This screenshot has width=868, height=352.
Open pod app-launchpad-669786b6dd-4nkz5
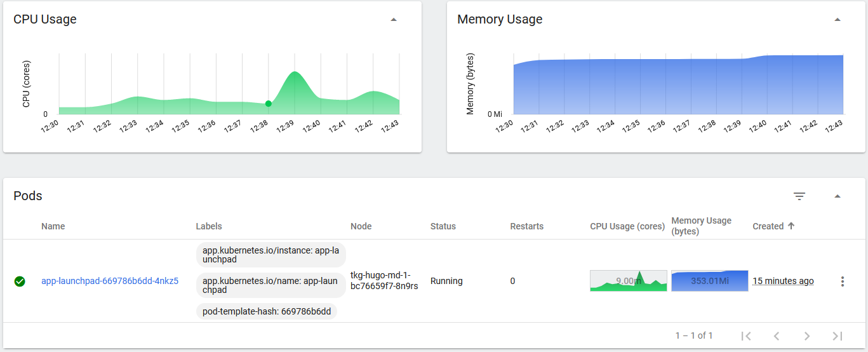click(x=110, y=281)
